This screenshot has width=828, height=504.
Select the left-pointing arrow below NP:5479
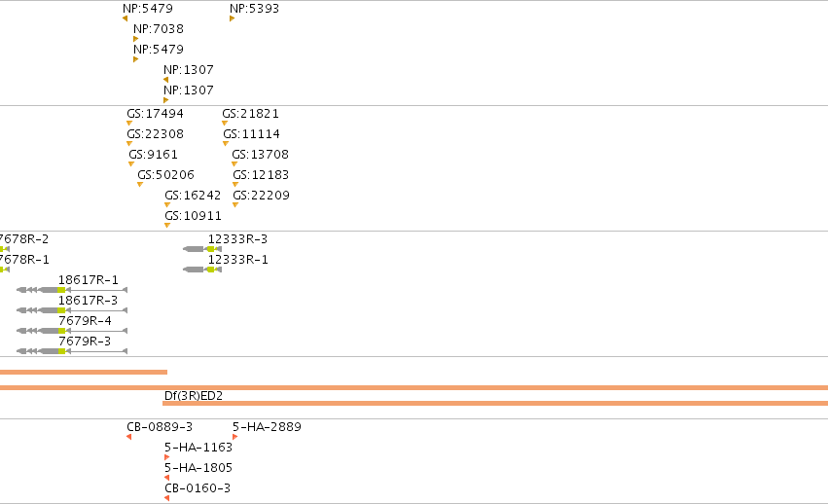(126, 18)
